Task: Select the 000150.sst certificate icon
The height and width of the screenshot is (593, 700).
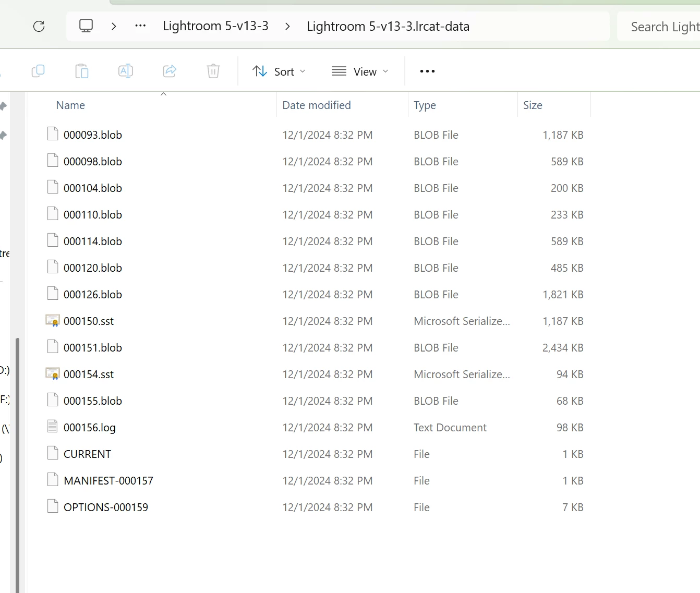Action: point(53,321)
